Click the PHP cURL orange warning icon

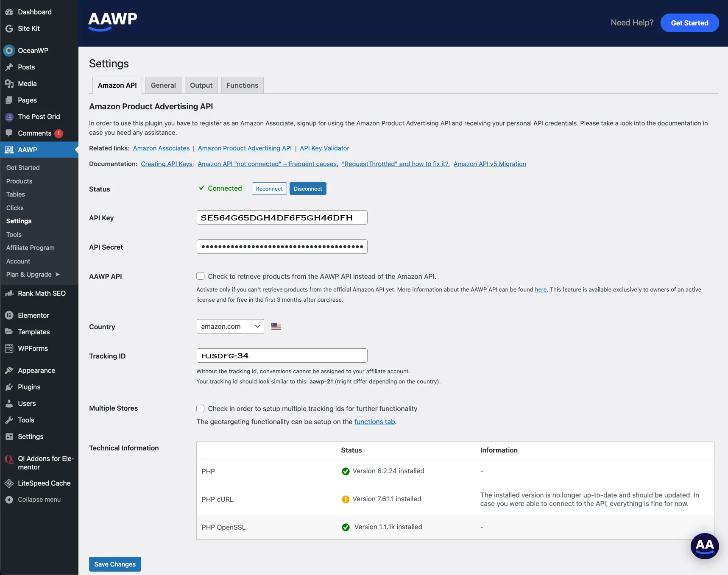click(346, 499)
